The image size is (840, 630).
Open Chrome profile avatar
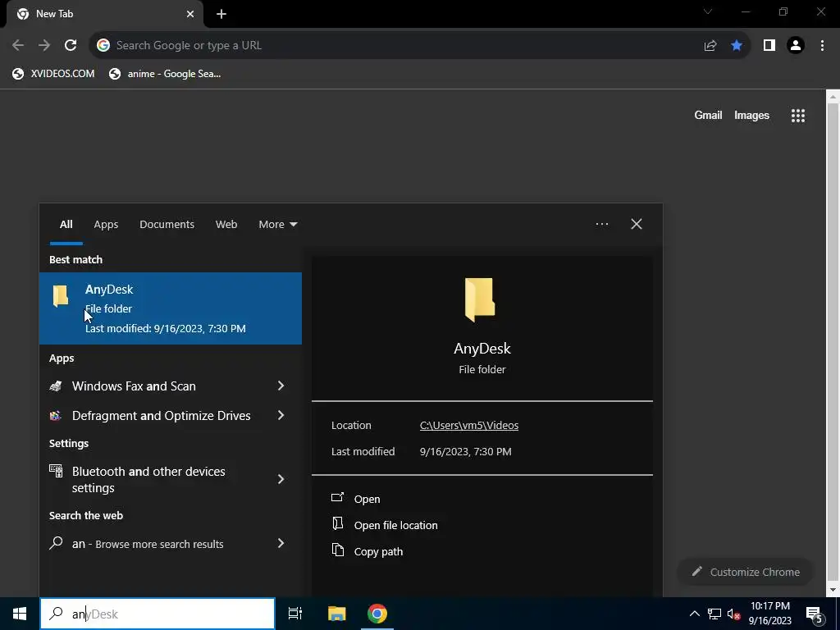click(796, 46)
